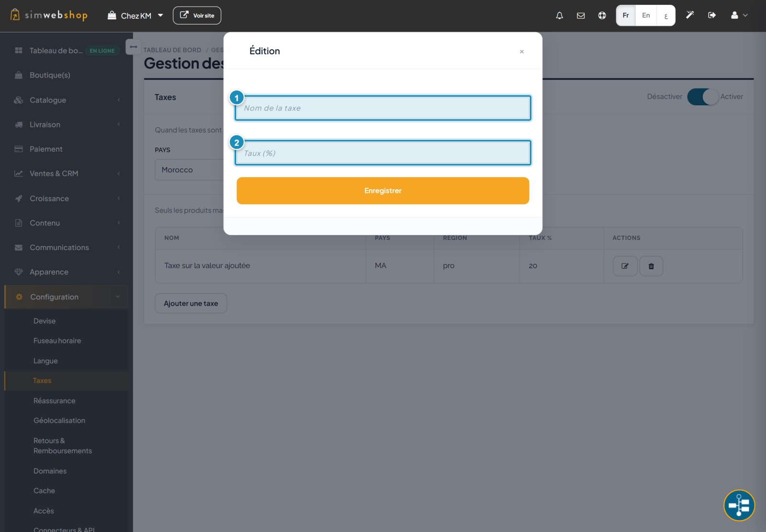Click the Tableau de bord grid icon
Image resolution: width=766 pixels, height=532 pixels.
19,50
